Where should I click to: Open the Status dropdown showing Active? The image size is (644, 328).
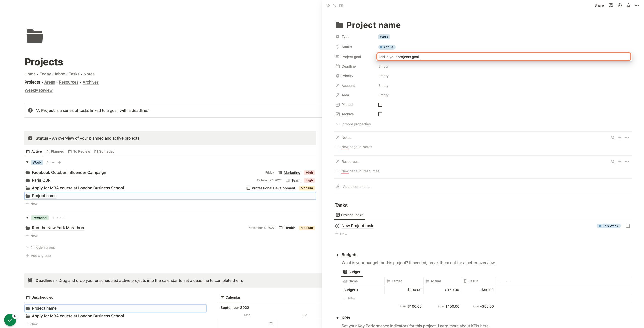(x=387, y=47)
